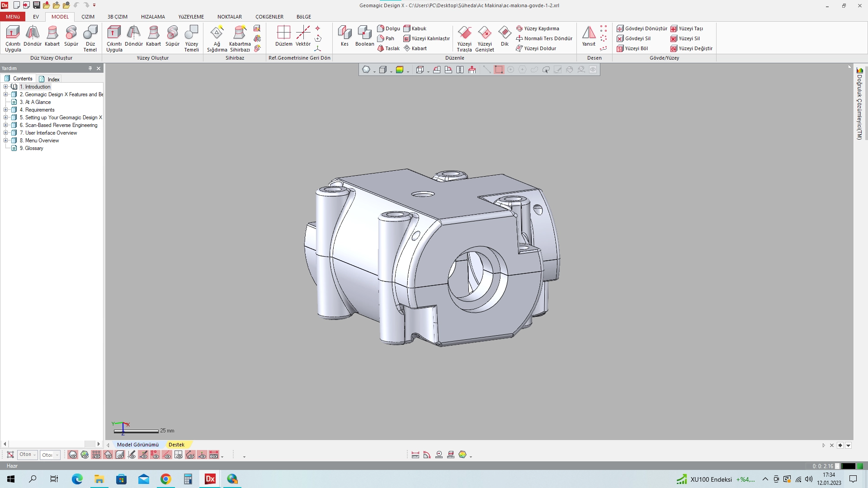Open the EV ribbon tab
This screenshot has height=488, width=868.
(36, 17)
